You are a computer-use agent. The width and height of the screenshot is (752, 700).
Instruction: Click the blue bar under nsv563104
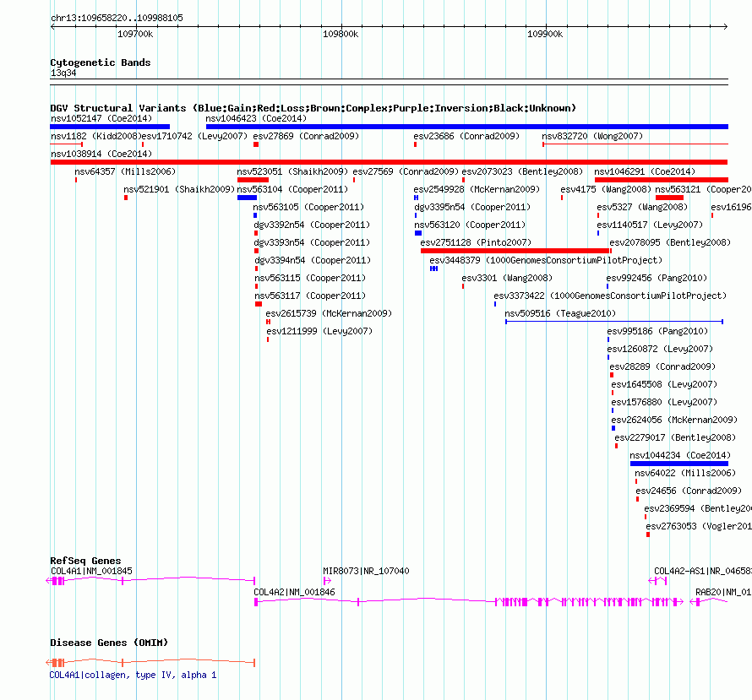pyautogui.click(x=247, y=198)
